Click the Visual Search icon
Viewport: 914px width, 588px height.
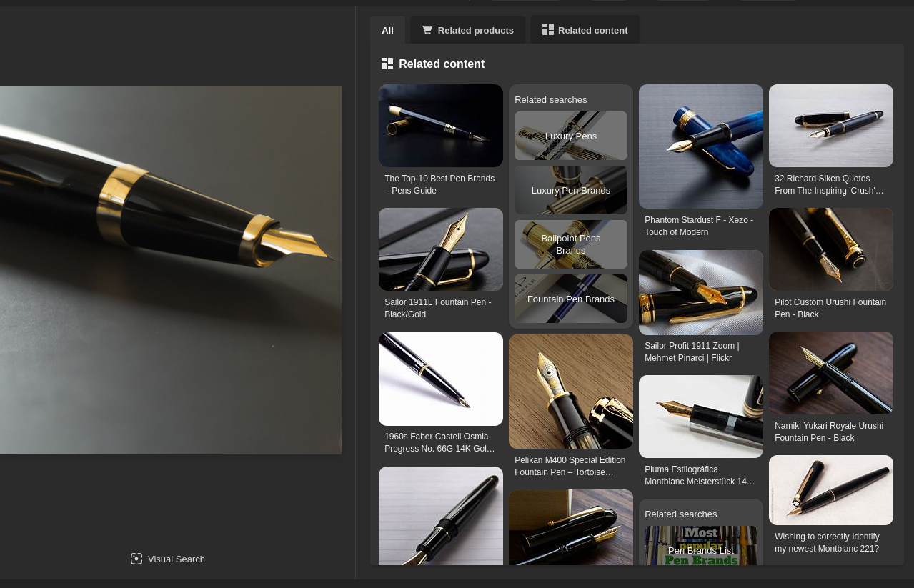coord(136,559)
